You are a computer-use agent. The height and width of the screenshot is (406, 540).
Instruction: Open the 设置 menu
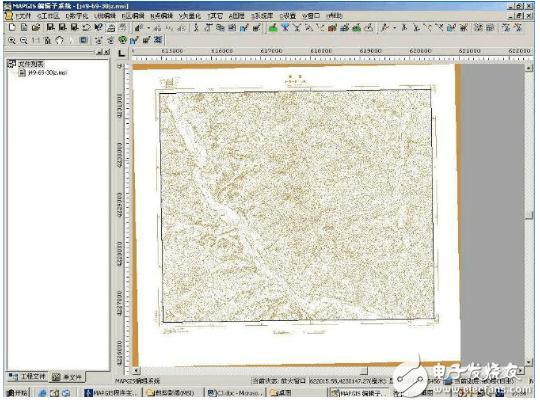[x=288, y=16]
